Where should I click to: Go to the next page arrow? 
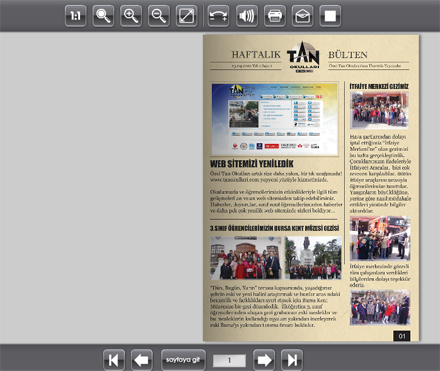click(x=264, y=360)
